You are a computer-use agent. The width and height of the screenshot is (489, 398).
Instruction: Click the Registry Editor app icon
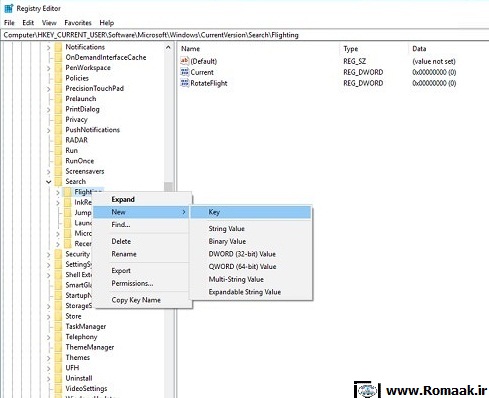(x=9, y=8)
